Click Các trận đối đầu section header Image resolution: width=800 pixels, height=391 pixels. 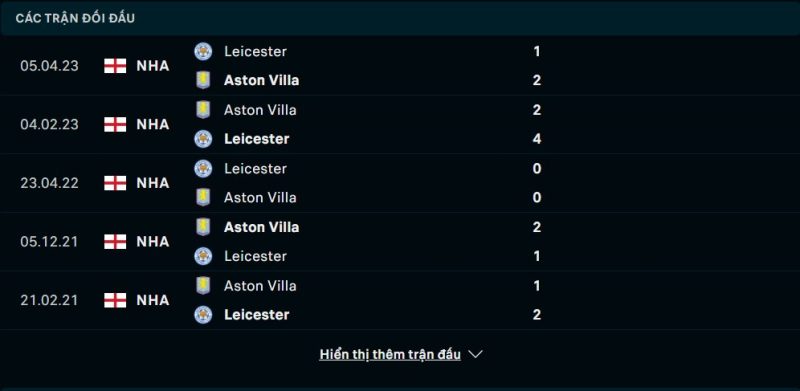[75, 18]
